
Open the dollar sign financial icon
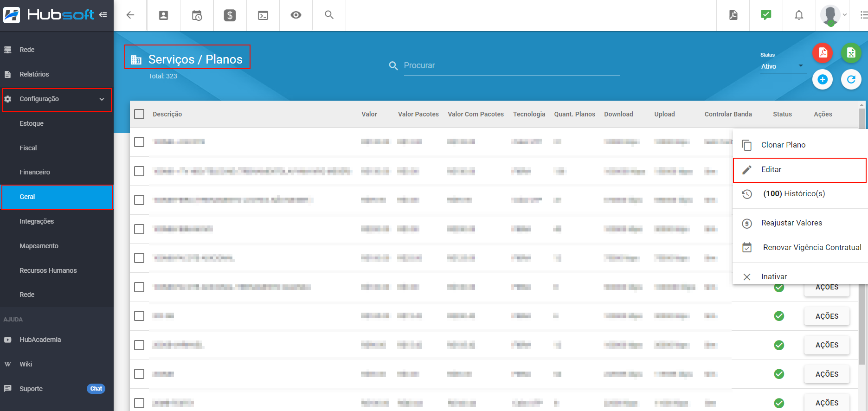(x=230, y=15)
